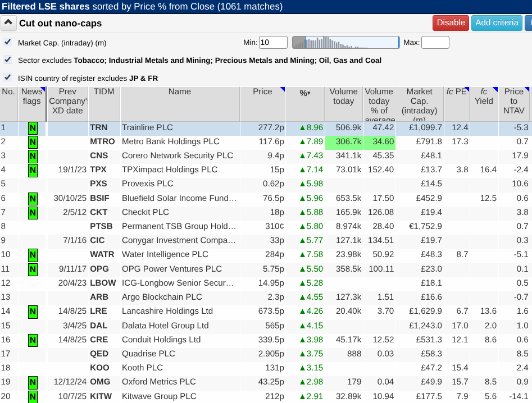Click the €1,752.9 market cap cell
This screenshot has width=532, height=403.
pyautogui.click(x=425, y=226)
